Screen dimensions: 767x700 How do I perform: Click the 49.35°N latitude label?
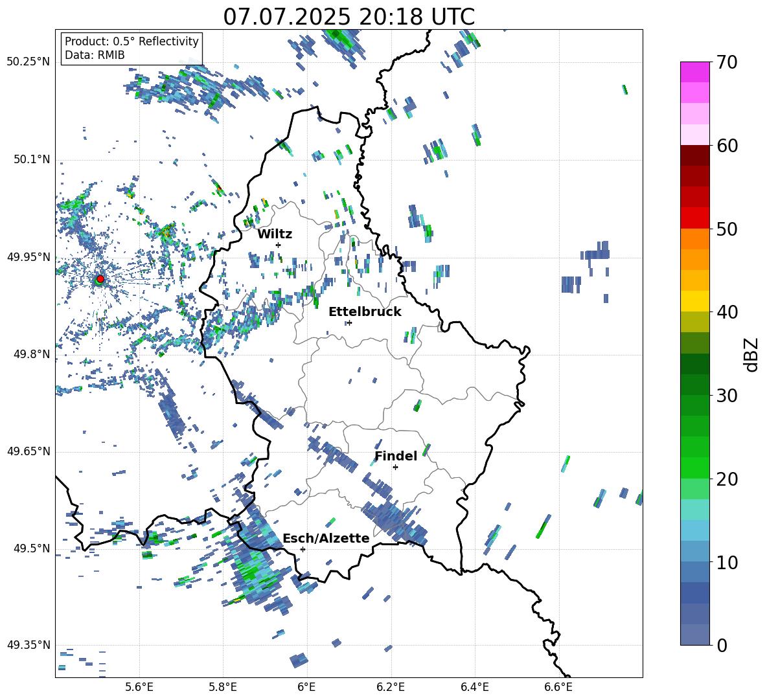click(x=29, y=645)
